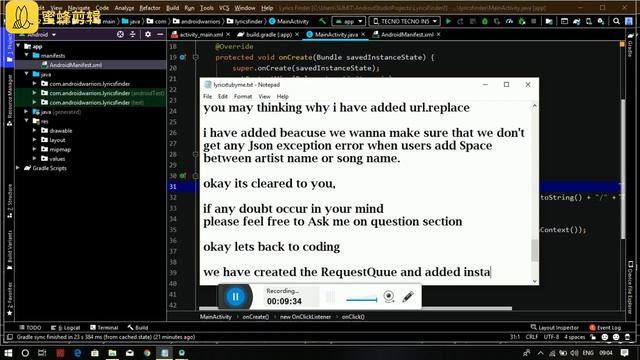This screenshot has width=640, height=360.
Task: Pause the screen recording
Action: pos(236,297)
